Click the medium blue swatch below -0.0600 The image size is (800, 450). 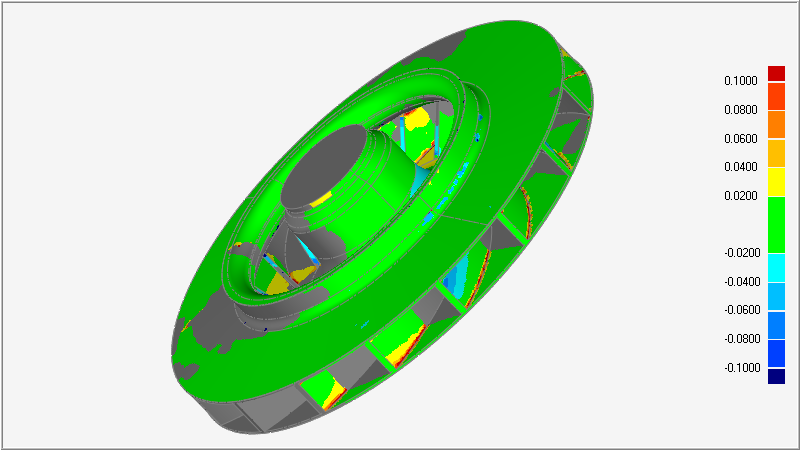pyautogui.click(x=776, y=325)
